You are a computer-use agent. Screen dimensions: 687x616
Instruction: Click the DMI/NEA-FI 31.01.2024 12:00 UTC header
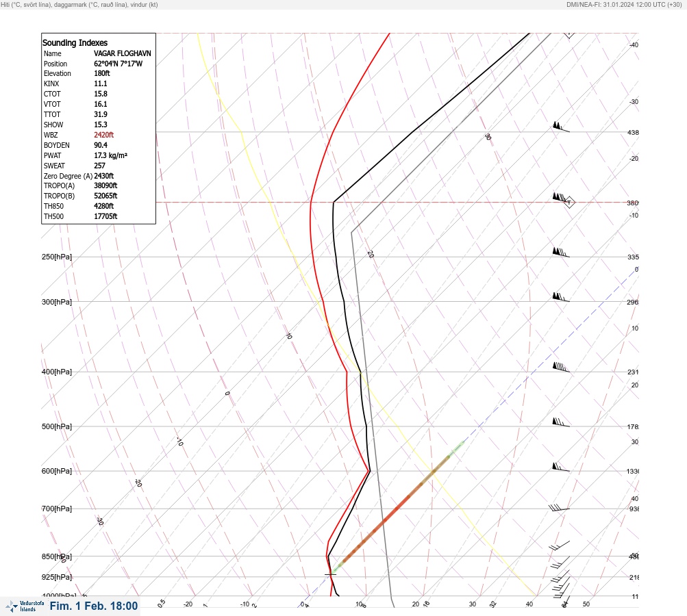pos(624,4)
